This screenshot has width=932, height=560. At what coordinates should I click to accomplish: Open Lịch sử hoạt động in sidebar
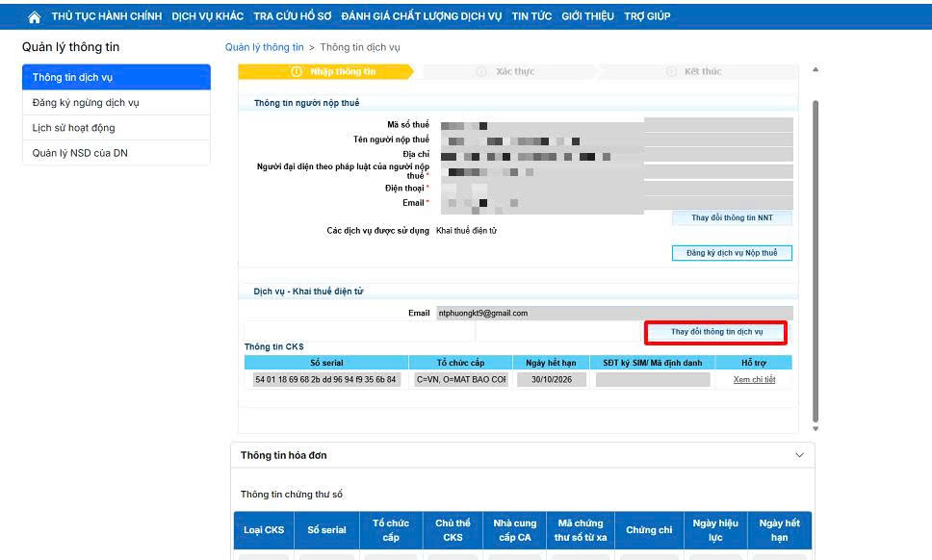tap(116, 128)
